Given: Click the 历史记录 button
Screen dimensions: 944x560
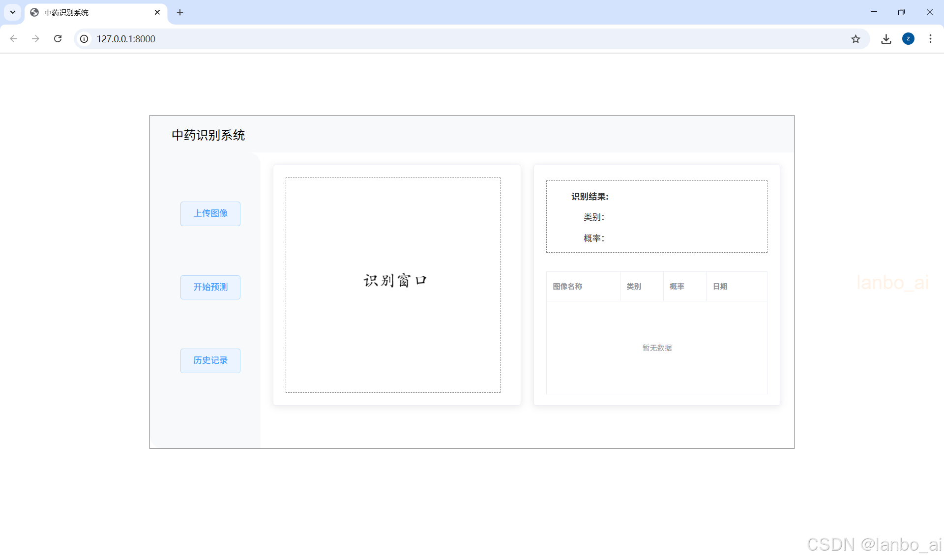Looking at the screenshot, I should click(x=210, y=360).
